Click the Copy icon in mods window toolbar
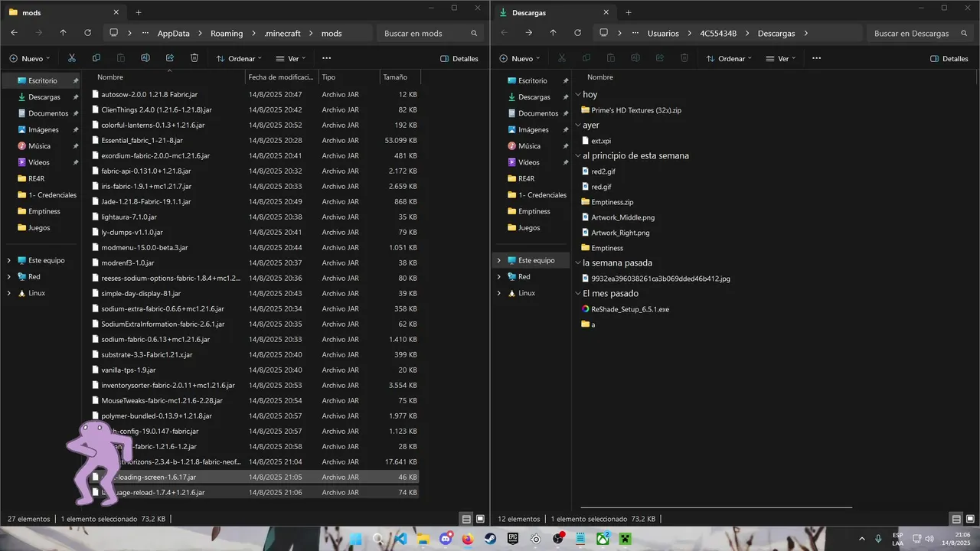The image size is (980, 551). click(x=96, y=58)
